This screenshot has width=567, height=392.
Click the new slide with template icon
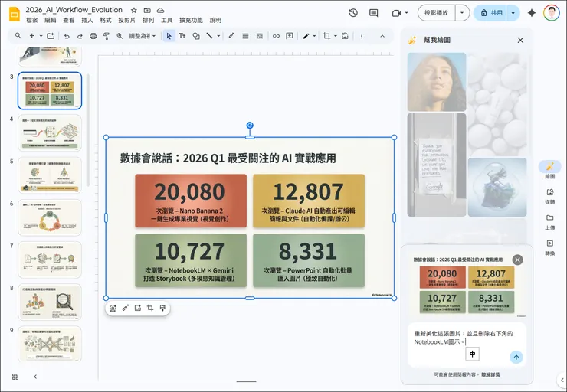[51, 36]
